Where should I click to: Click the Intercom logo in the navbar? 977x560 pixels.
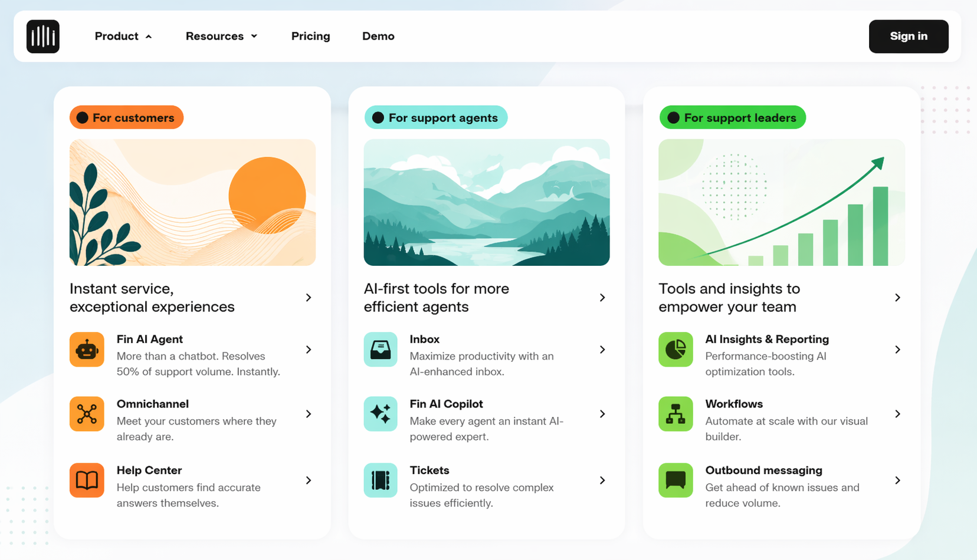coord(43,37)
